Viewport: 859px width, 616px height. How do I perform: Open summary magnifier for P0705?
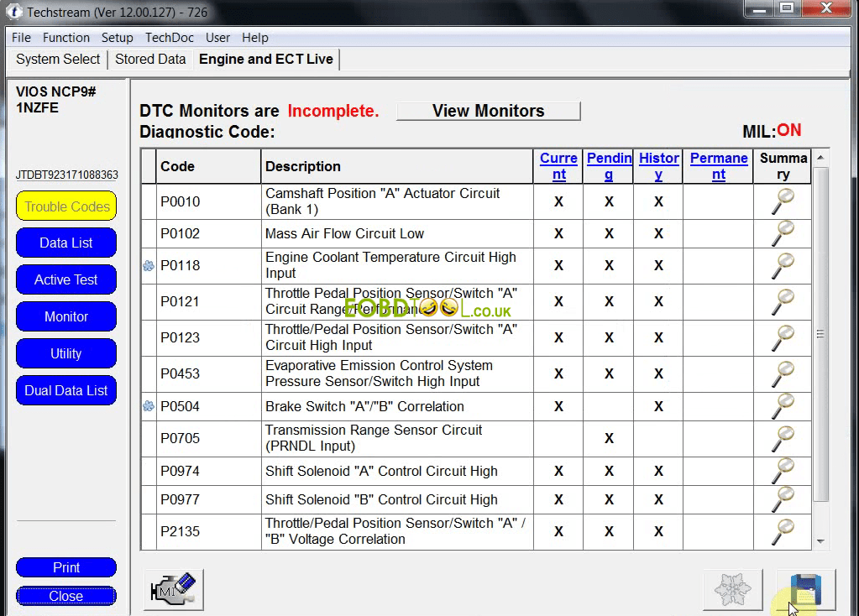(783, 439)
